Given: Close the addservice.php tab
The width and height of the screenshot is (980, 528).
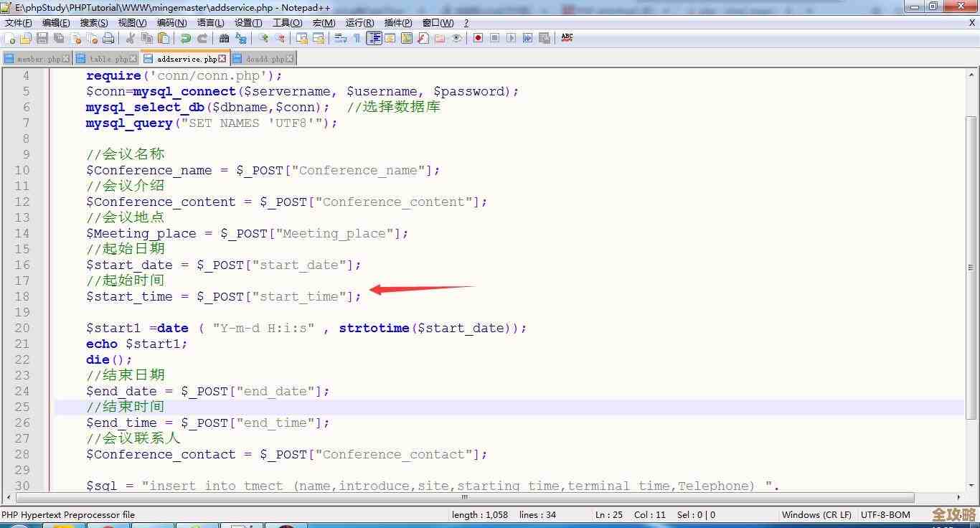Looking at the screenshot, I should 222,59.
